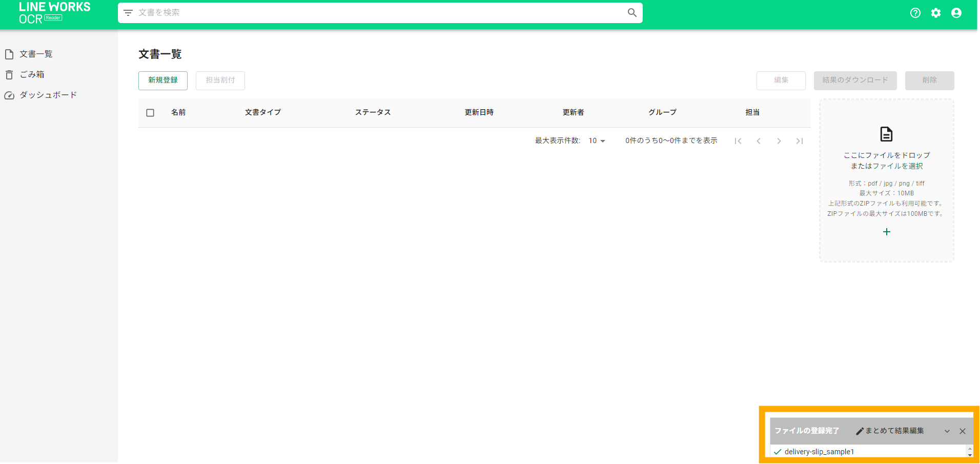The width and height of the screenshot is (980, 464).
Task: Click the document icon in drop zone
Action: (x=886, y=134)
